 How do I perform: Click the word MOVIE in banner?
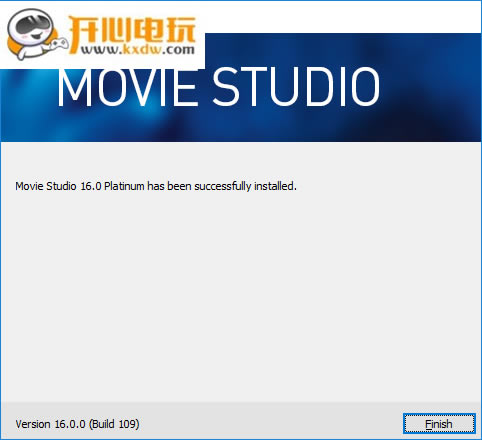127,87
